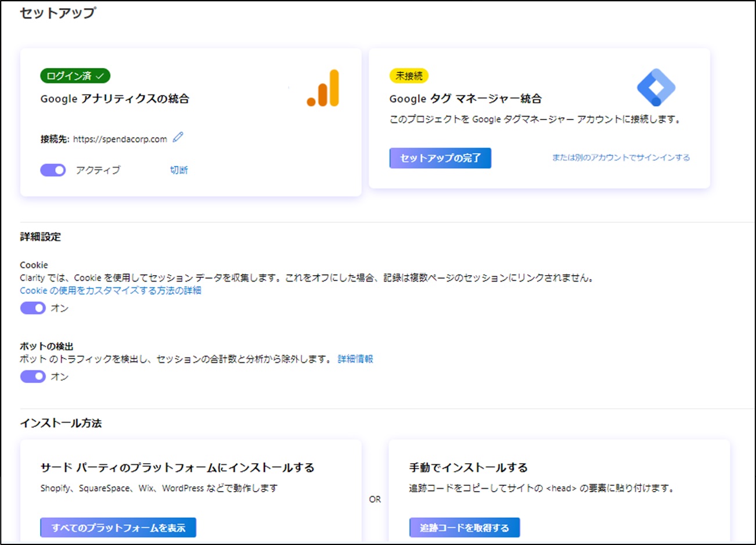Turn off the アクティブ toggle for Google Analytics
The width and height of the screenshot is (756, 545).
(53, 170)
